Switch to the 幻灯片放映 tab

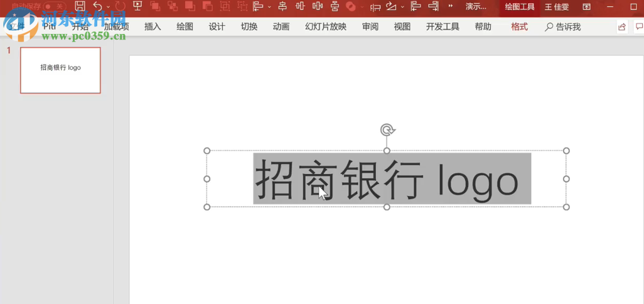coord(326,27)
